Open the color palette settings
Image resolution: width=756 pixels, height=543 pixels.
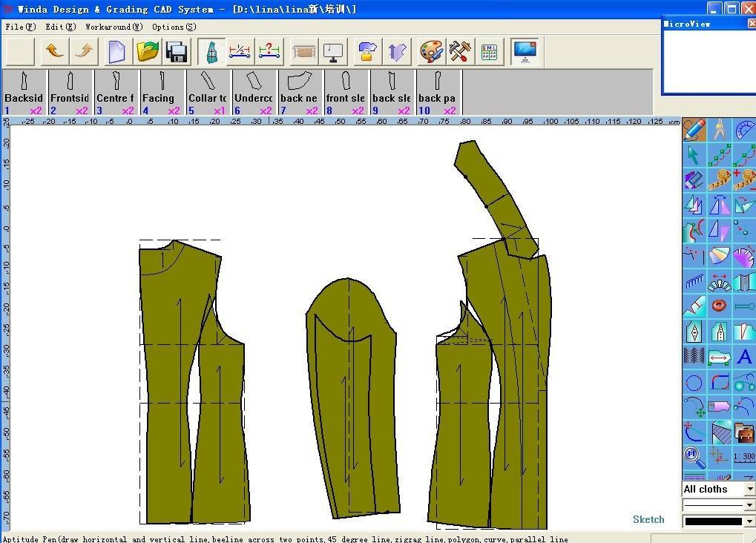coord(431,51)
